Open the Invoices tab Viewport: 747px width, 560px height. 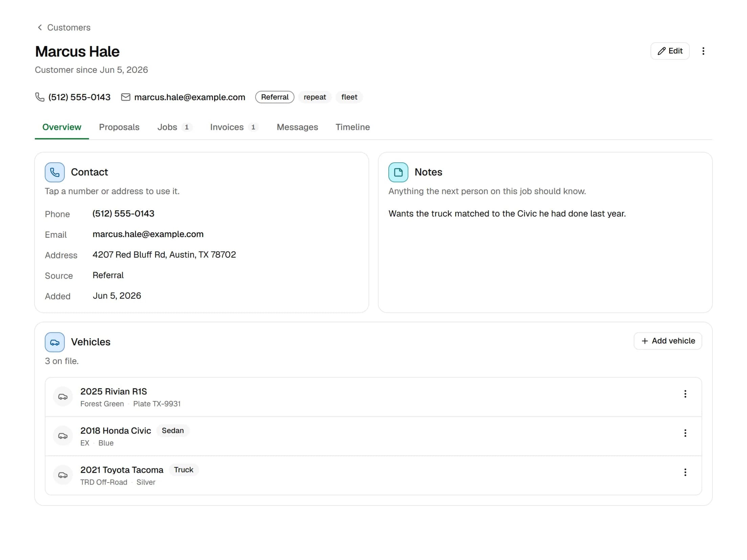234,127
